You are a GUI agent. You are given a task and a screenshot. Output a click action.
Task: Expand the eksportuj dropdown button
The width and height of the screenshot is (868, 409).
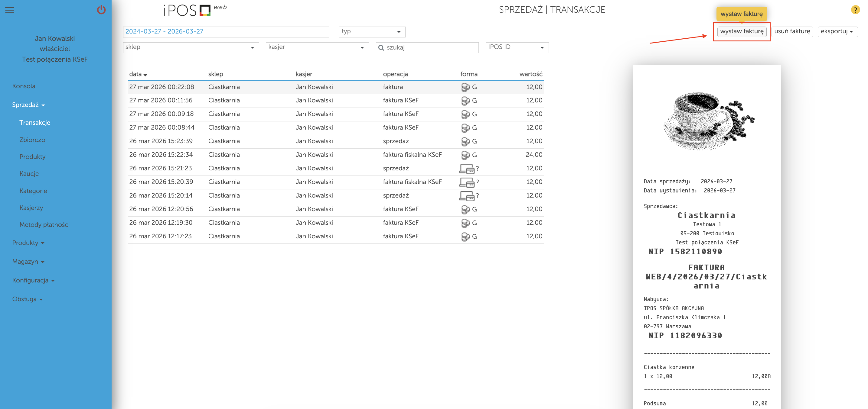(x=837, y=31)
